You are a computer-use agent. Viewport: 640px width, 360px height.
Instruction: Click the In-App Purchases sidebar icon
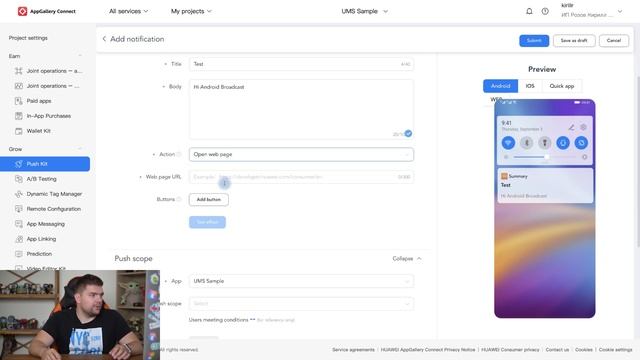(x=18, y=116)
